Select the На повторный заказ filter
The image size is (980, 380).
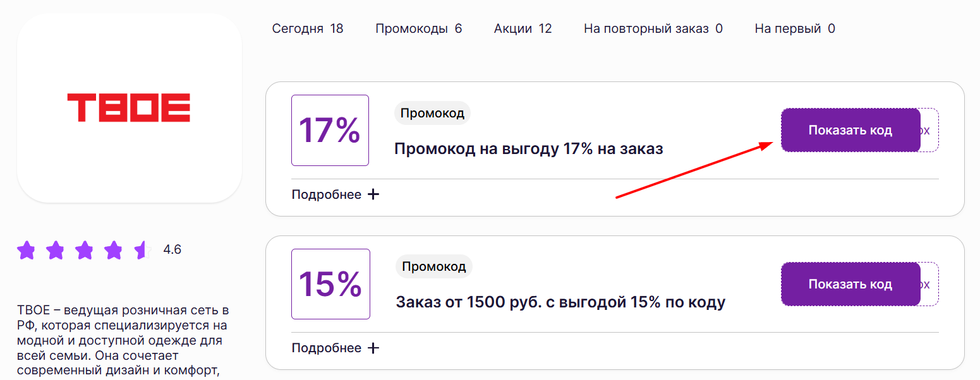coord(653,28)
